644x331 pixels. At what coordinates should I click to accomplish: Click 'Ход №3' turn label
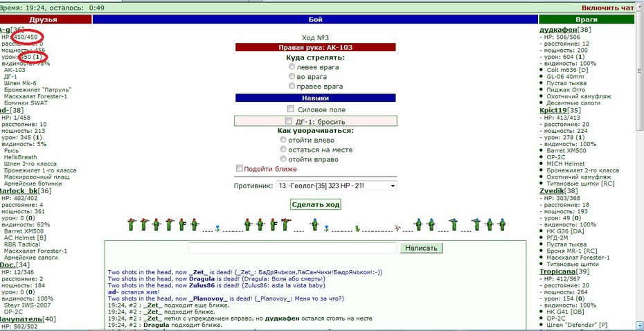316,37
